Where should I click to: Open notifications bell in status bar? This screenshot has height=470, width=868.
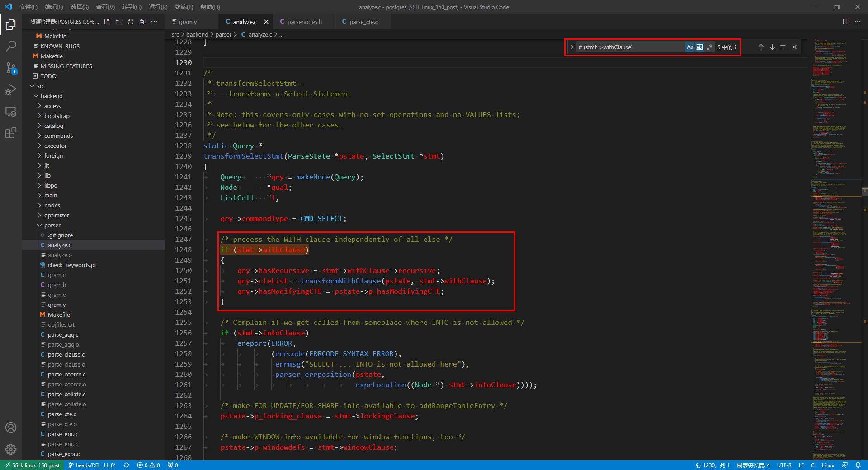(858, 465)
